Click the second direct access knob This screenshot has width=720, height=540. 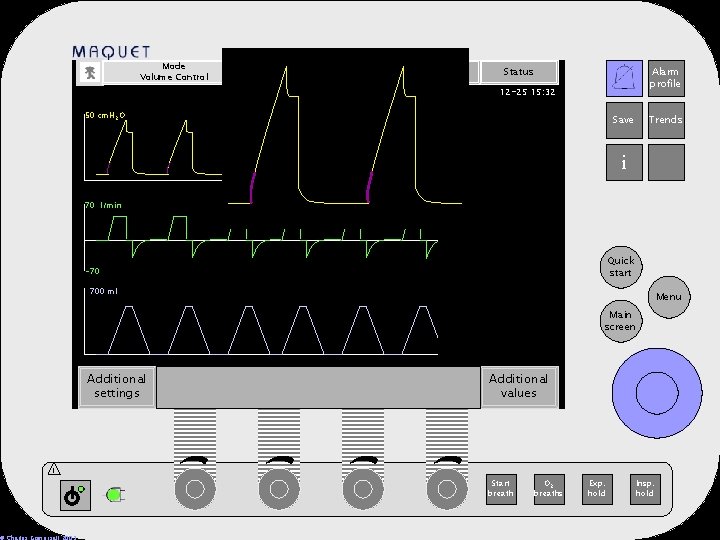(x=279, y=489)
